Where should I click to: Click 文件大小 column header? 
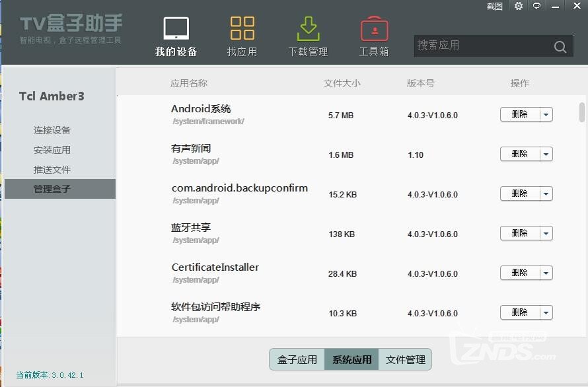pyautogui.click(x=342, y=83)
